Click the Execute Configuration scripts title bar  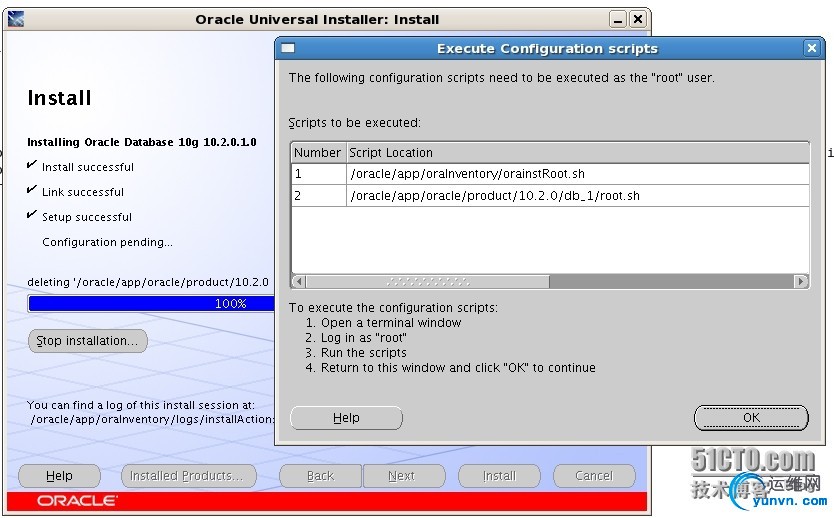pyautogui.click(x=547, y=49)
